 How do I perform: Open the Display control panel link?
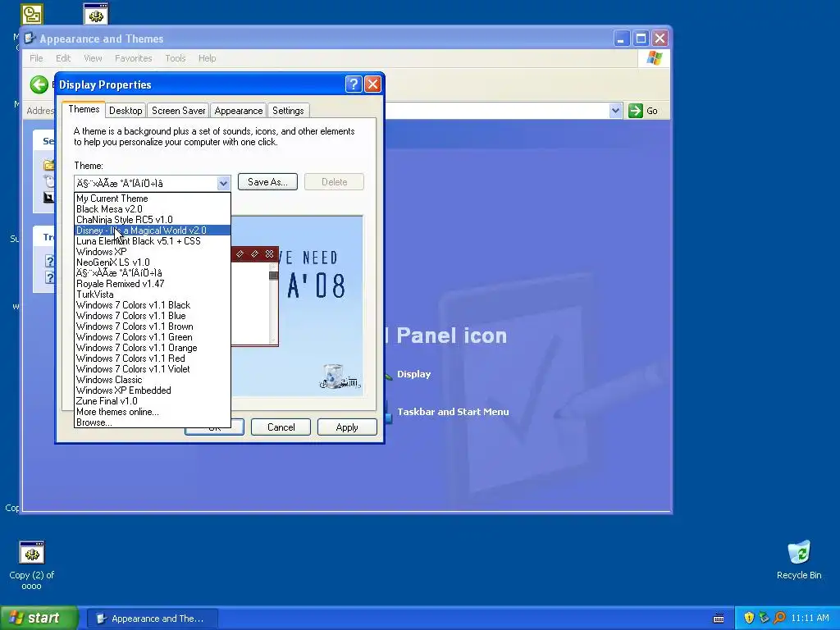(x=413, y=374)
